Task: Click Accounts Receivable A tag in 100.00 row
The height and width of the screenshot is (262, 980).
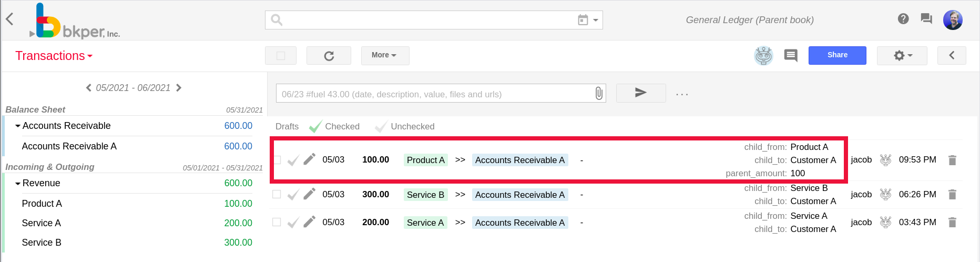Action: pos(520,160)
